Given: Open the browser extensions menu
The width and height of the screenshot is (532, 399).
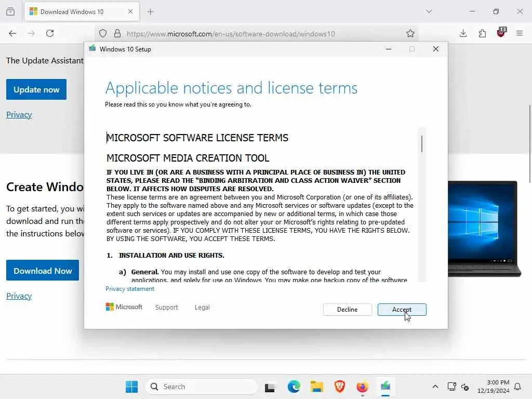Looking at the screenshot, I should click(482, 33).
